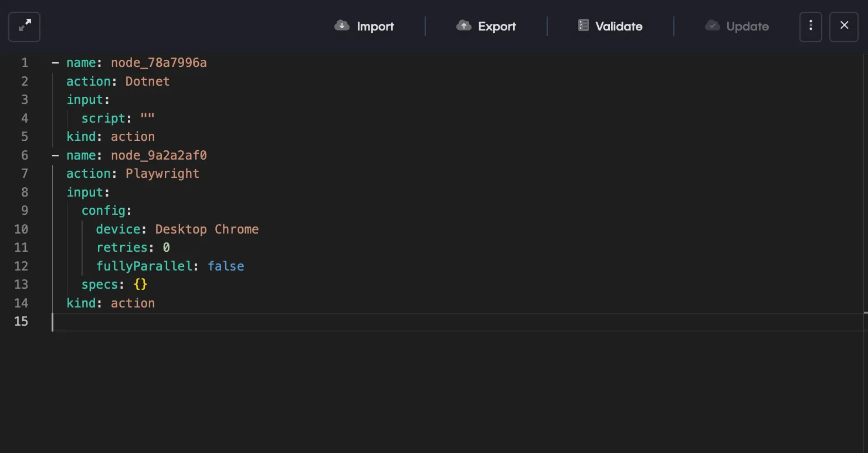Click the Dotnet action value
The image size is (868, 453).
coord(148,82)
